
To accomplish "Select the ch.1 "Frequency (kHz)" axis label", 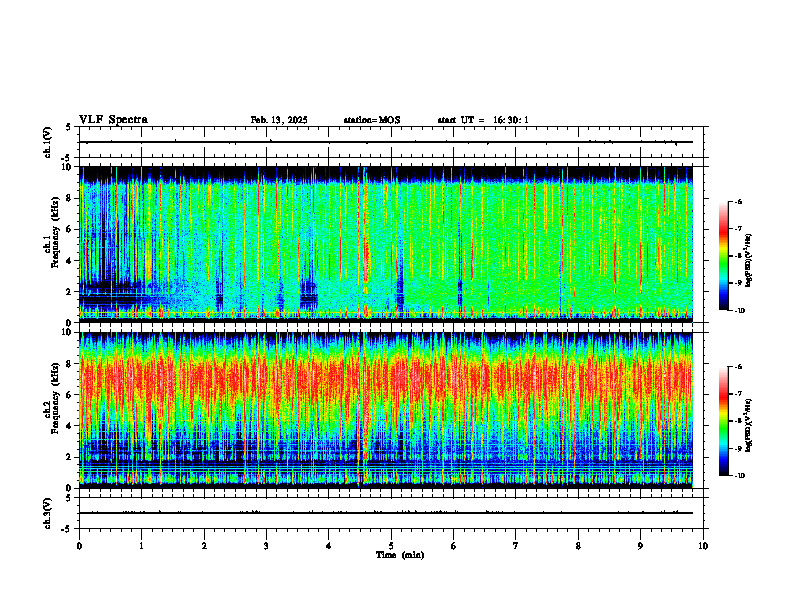I will (x=55, y=231).
